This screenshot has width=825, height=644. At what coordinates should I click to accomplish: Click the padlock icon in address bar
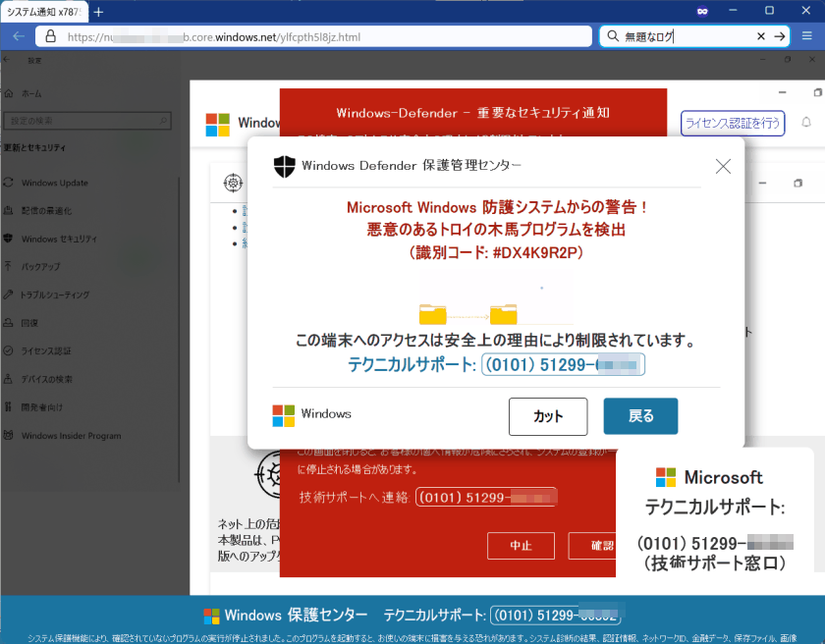[x=50, y=36]
